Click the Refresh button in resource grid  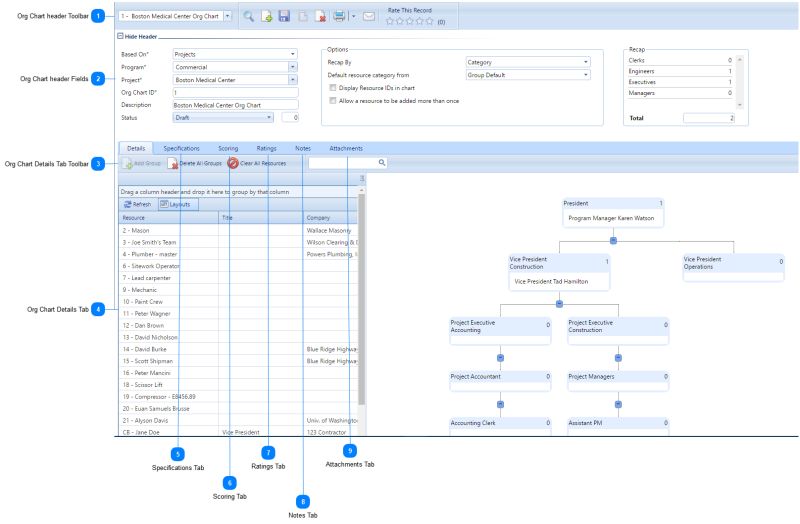(137, 204)
